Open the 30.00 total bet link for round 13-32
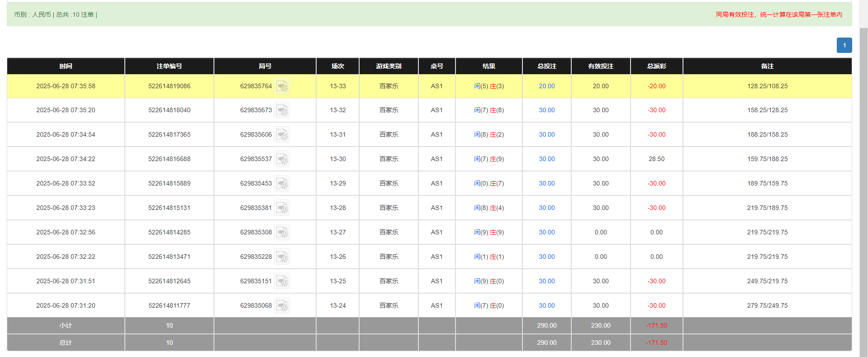868x357 pixels. 546,110
